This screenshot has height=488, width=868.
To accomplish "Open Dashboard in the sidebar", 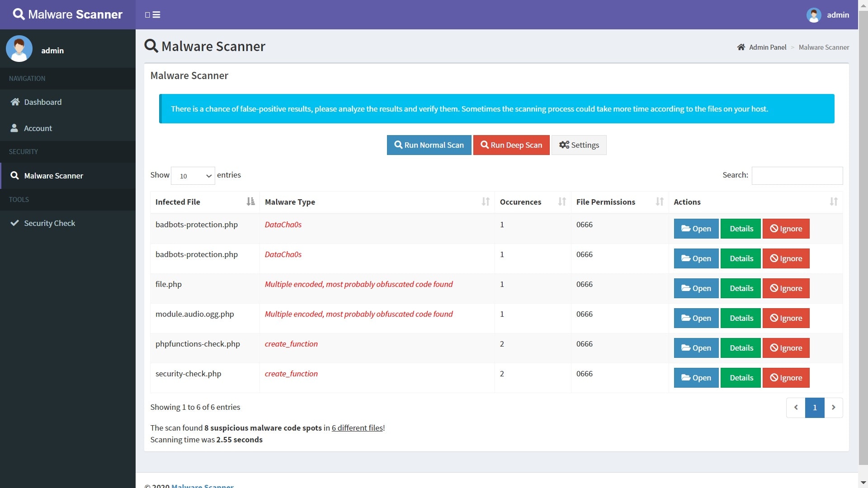I will 42,102.
